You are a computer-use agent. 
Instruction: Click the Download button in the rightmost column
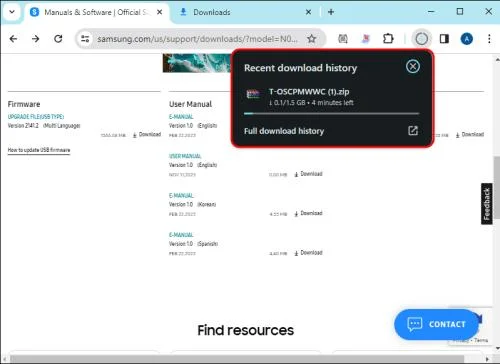pos(470,134)
